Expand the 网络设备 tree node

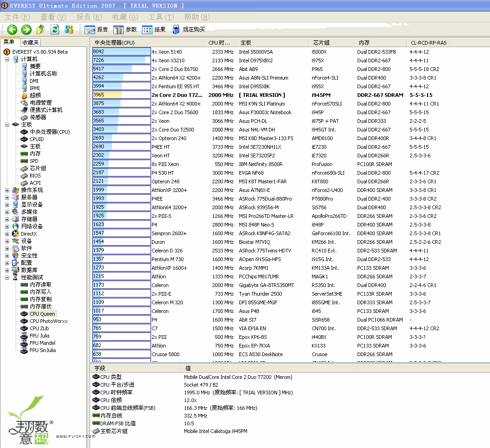[x=7, y=226]
